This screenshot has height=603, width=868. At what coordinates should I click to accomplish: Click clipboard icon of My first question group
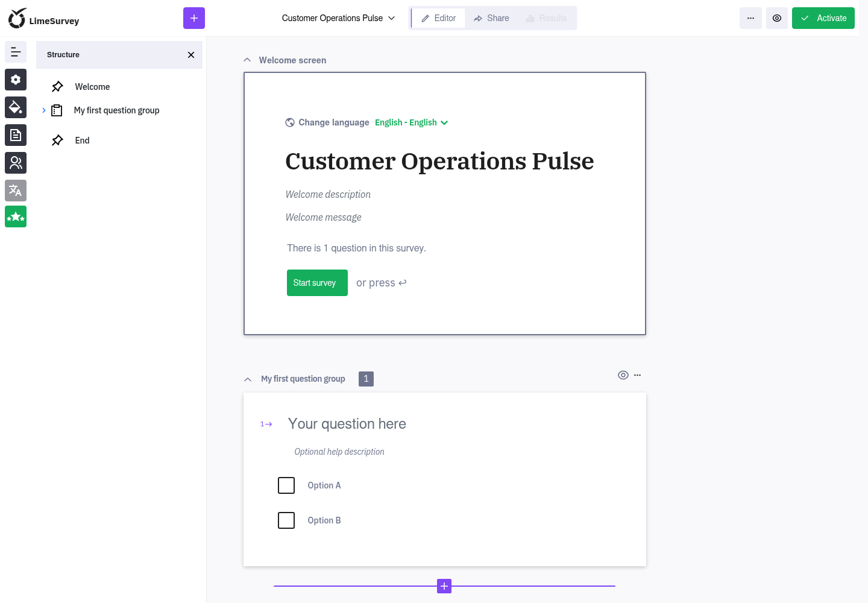[x=57, y=110]
